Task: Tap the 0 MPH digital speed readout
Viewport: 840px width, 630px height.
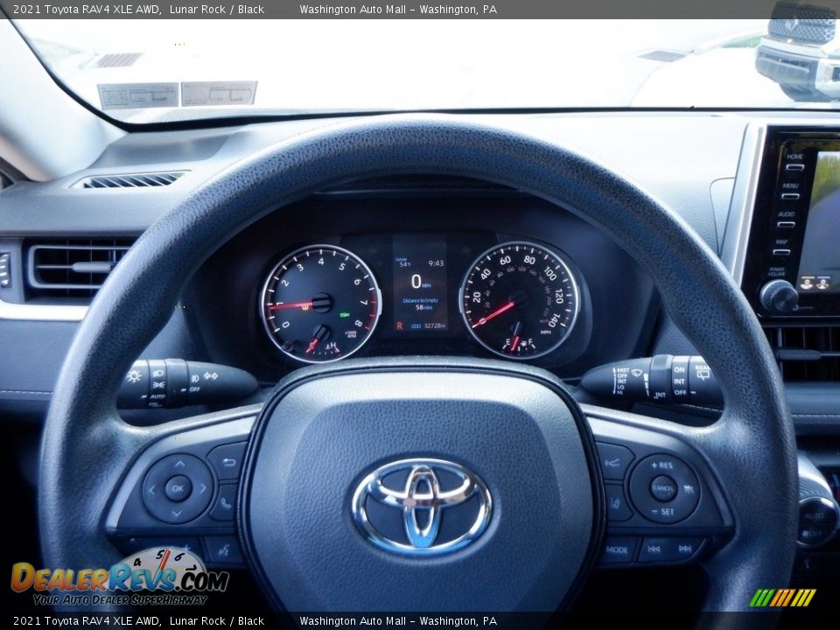Action: point(420,281)
